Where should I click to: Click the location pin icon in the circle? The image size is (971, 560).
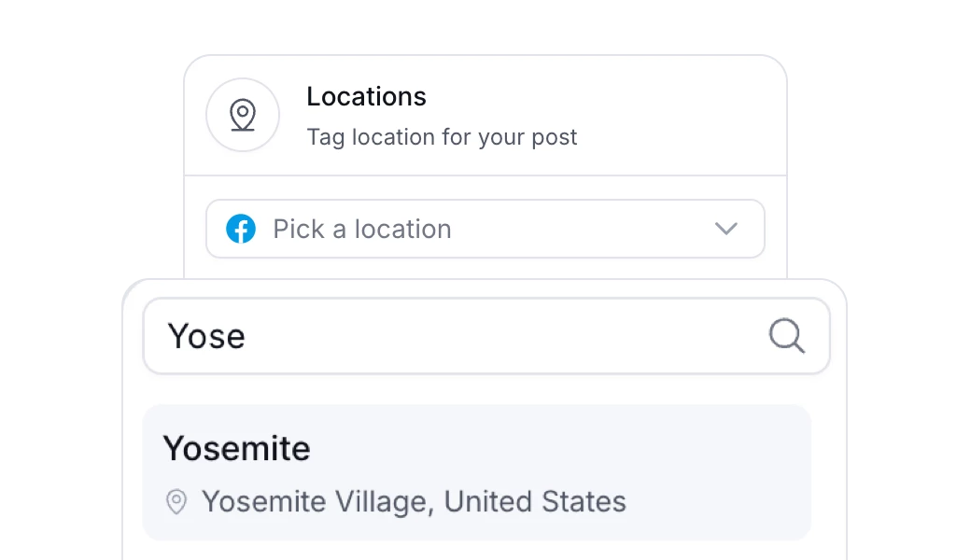(243, 115)
